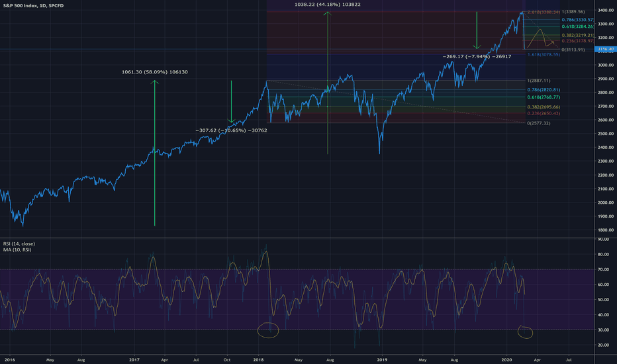
Task: Select Fibonacci level label 0.618(3284.26)
Action: point(577,26)
